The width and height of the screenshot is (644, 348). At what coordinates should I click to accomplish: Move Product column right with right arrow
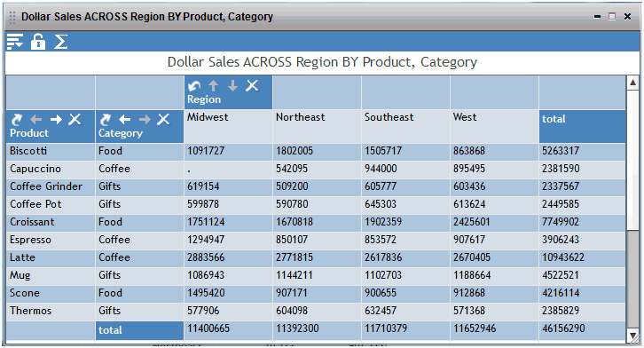pyautogui.click(x=56, y=120)
